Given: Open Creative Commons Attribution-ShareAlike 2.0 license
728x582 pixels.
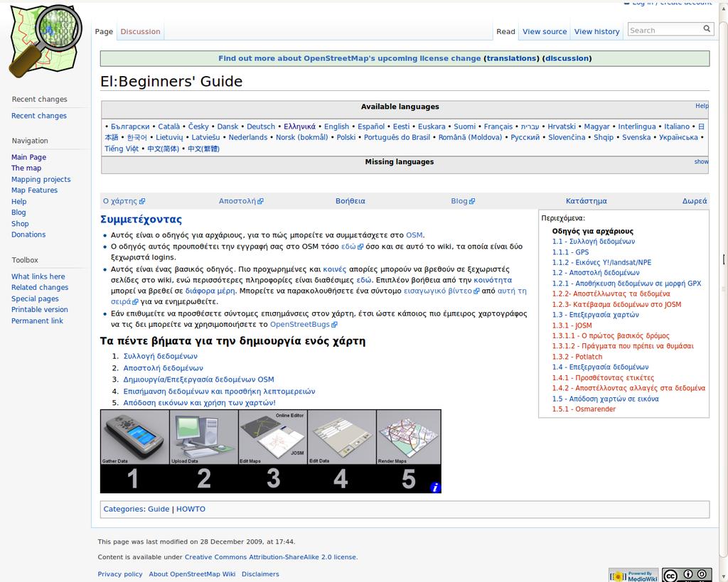Looking at the screenshot, I should click(270, 557).
